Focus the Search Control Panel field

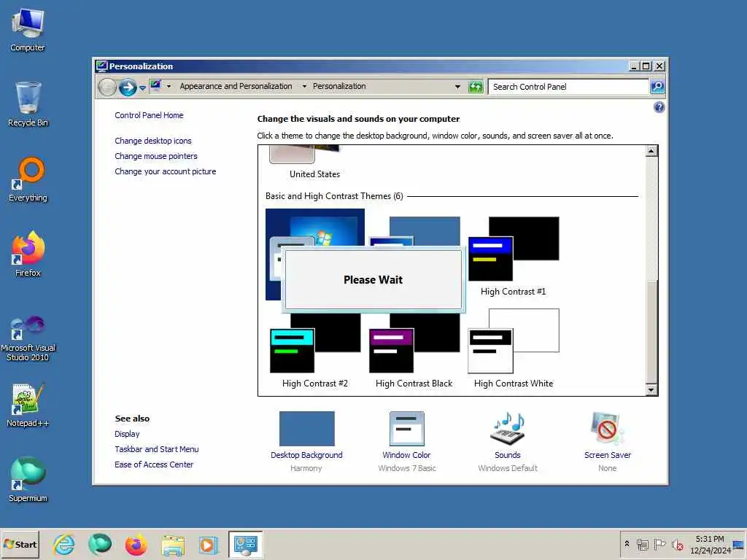pyautogui.click(x=569, y=87)
